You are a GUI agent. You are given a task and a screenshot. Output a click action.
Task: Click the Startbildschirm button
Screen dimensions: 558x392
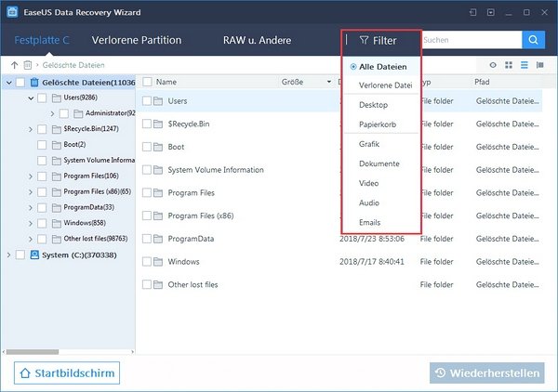[67, 372]
